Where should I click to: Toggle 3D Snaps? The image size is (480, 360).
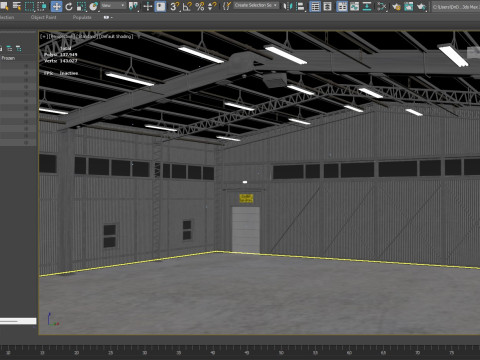(174, 6)
